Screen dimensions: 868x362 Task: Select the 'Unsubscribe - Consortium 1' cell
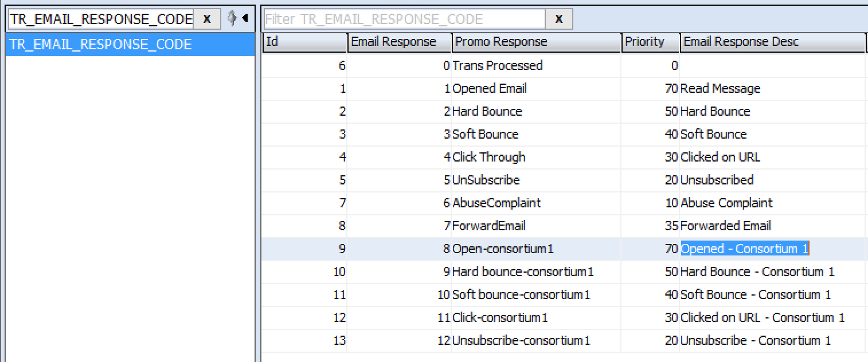click(772, 341)
